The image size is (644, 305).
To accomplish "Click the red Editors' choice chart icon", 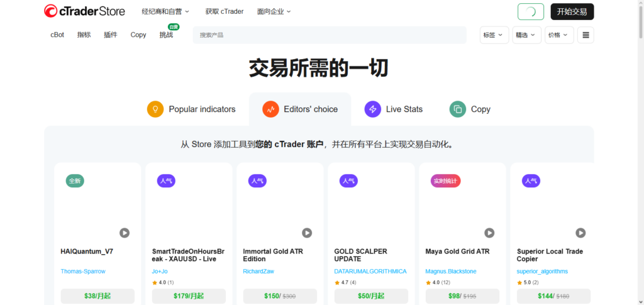I will [x=270, y=109].
